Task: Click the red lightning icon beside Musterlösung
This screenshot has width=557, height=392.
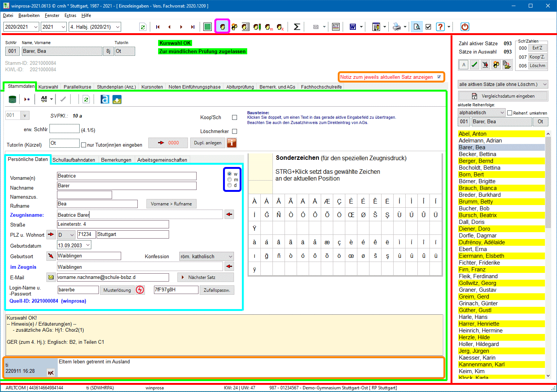Action: 140,290
